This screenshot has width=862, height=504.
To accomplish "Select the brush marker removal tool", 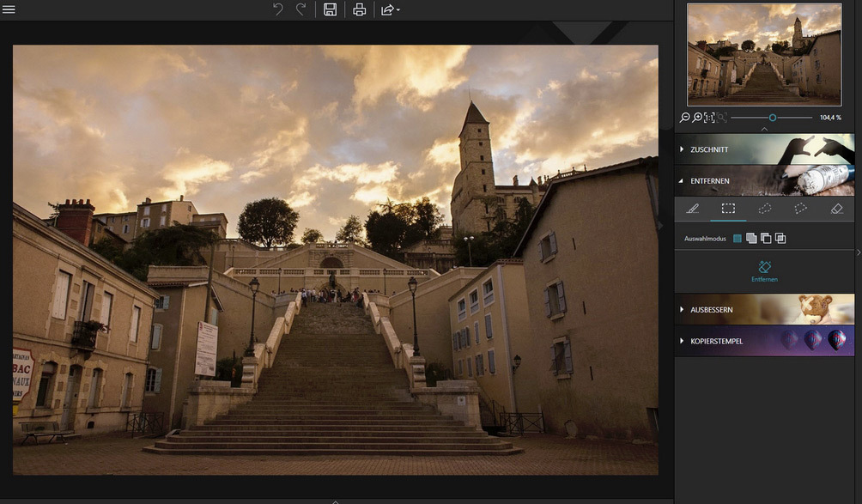I will [693, 209].
